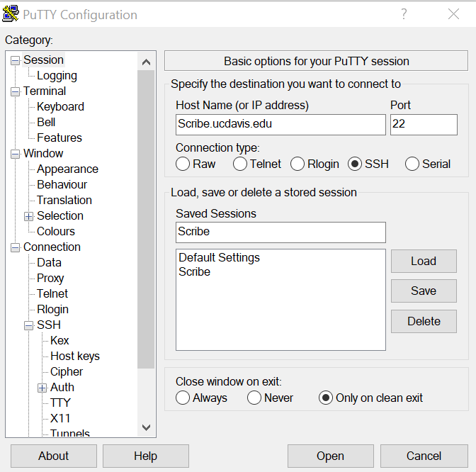Click the Saved Sessions name field
The width and height of the screenshot is (476, 472).
coord(280,232)
